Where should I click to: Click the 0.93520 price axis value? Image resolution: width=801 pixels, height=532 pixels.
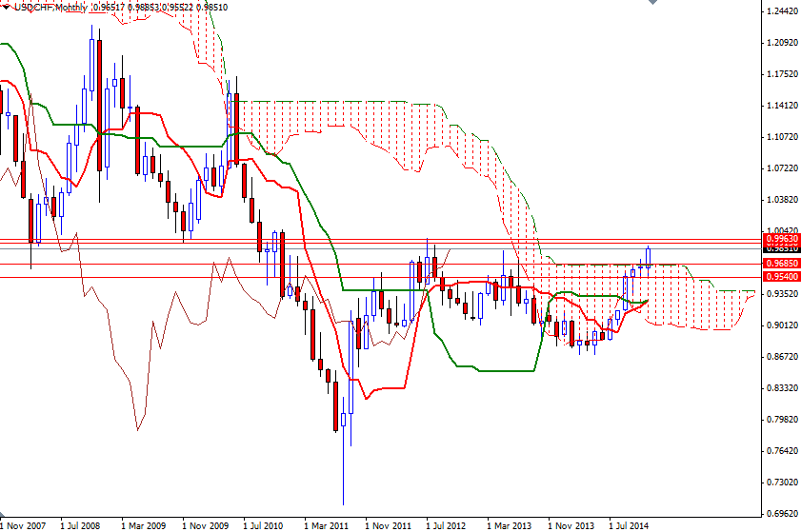783,293
